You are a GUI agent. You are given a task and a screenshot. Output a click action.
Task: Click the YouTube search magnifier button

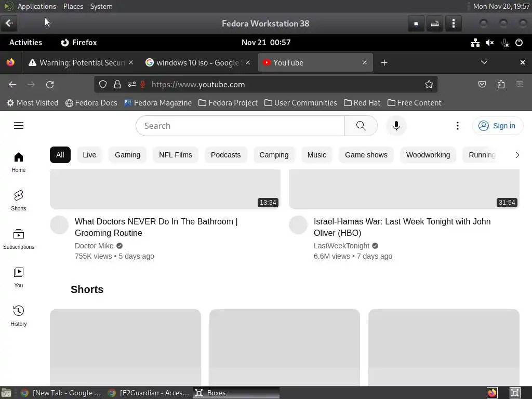(x=361, y=126)
